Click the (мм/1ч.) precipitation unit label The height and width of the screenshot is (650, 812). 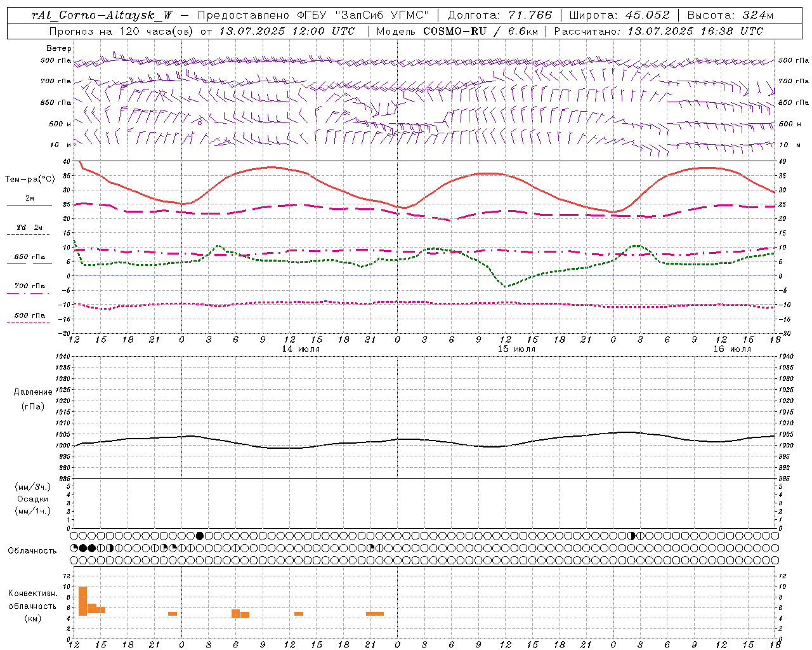[33, 511]
